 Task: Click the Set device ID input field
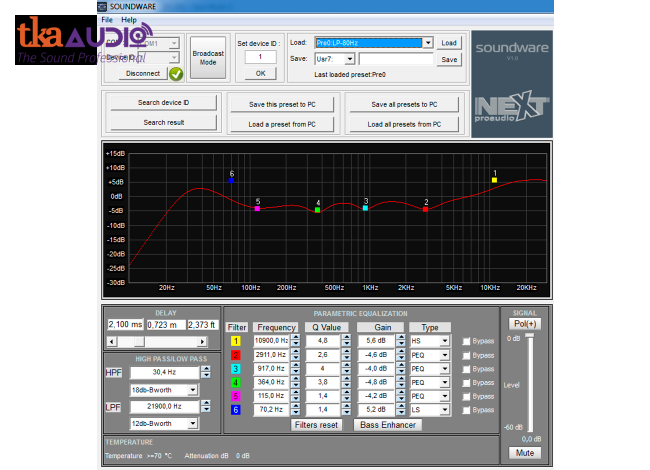click(x=260, y=57)
